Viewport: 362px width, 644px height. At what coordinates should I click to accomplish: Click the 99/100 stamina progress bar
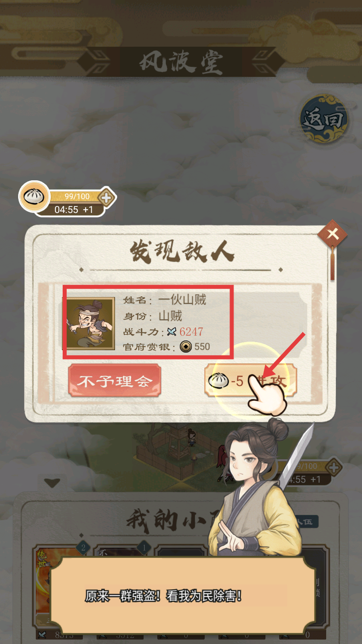coord(76,196)
